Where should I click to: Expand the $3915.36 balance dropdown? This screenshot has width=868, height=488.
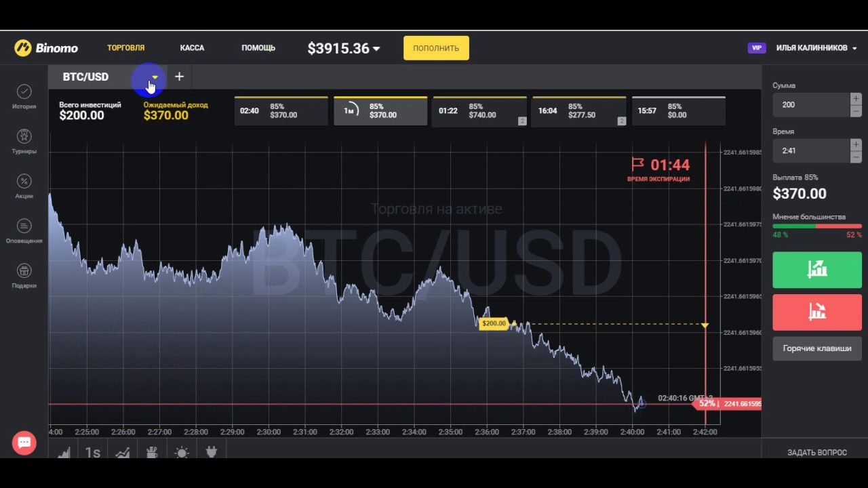point(376,49)
